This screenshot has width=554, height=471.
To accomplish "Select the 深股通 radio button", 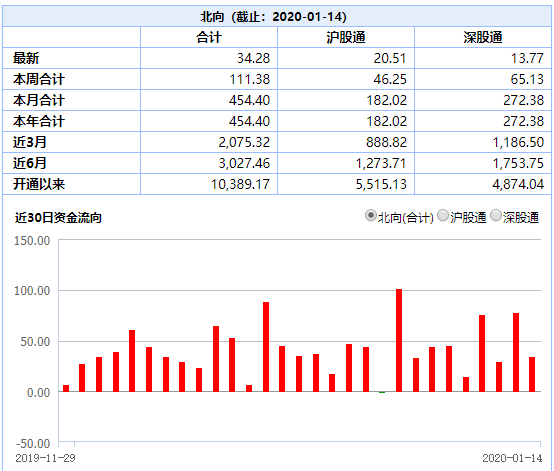I will click(x=496, y=216).
